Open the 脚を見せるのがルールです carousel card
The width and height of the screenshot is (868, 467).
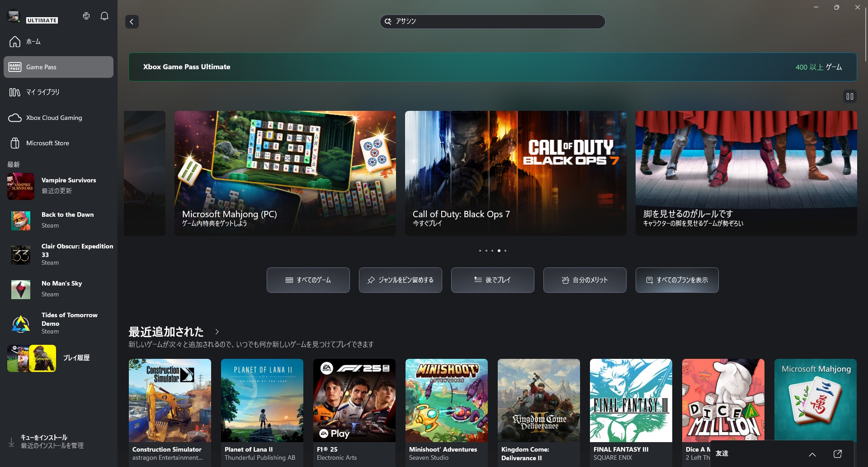(746, 173)
